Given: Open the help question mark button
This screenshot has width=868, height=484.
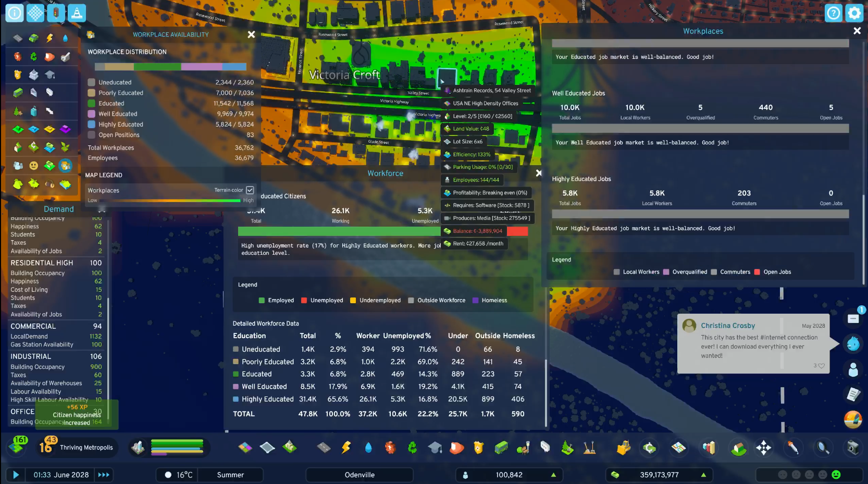Looking at the screenshot, I should [x=834, y=13].
